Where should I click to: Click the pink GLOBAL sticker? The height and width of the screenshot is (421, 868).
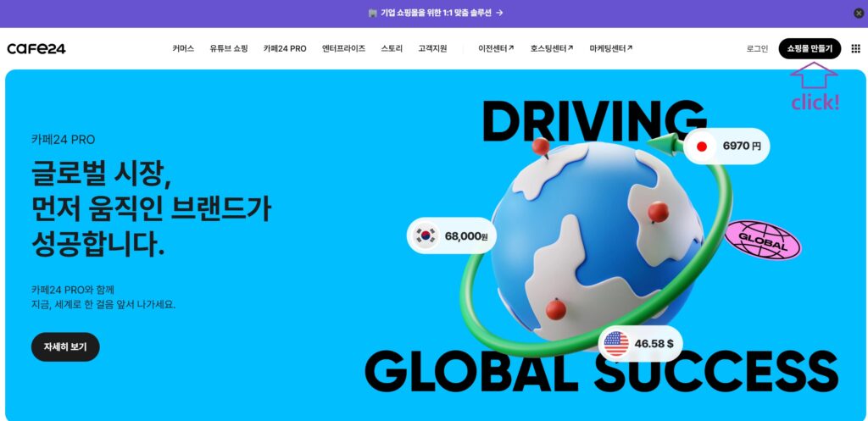763,240
